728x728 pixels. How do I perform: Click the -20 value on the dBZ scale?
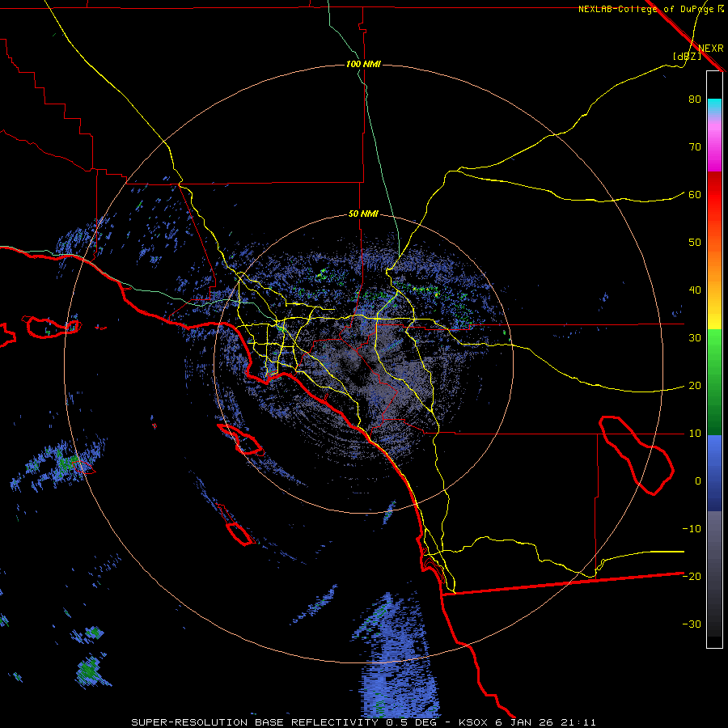(x=692, y=577)
